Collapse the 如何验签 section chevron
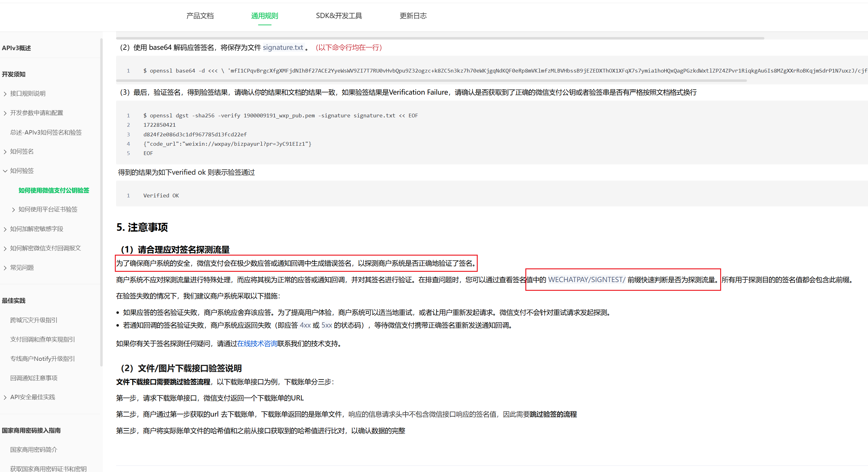The height and width of the screenshot is (472, 868). click(x=5, y=171)
